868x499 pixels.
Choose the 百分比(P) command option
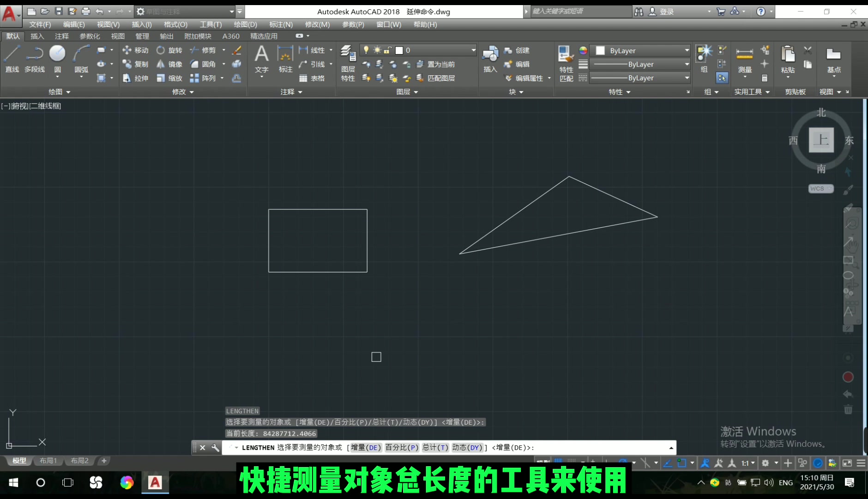point(402,447)
